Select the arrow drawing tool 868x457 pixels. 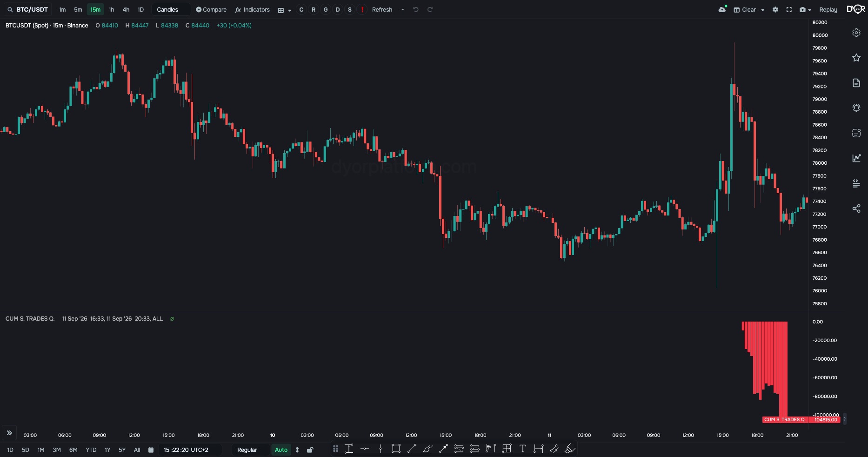tap(443, 449)
